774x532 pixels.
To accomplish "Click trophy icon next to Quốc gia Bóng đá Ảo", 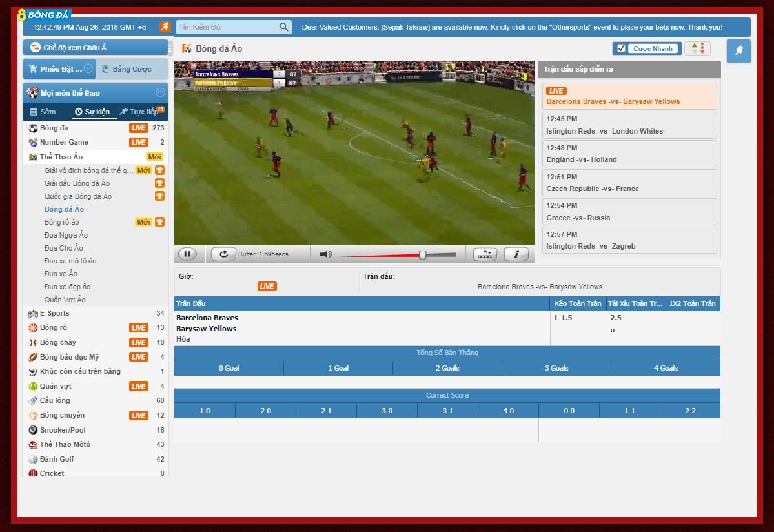I will [159, 196].
